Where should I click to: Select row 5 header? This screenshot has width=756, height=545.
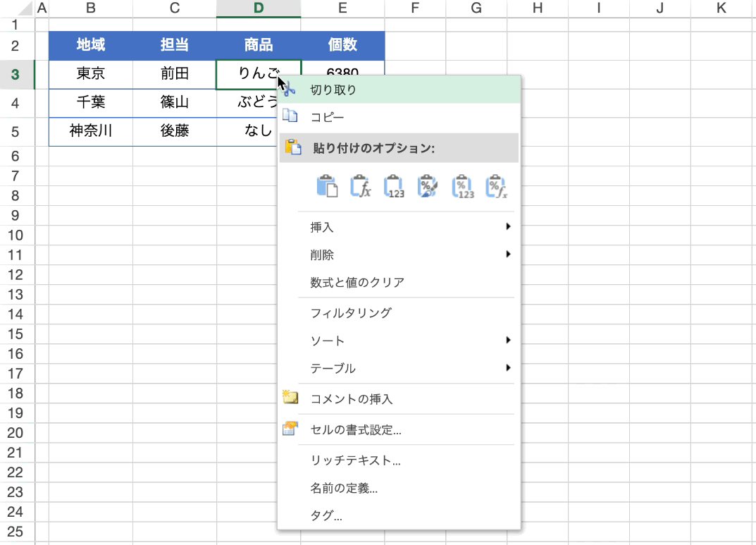[17, 132]
